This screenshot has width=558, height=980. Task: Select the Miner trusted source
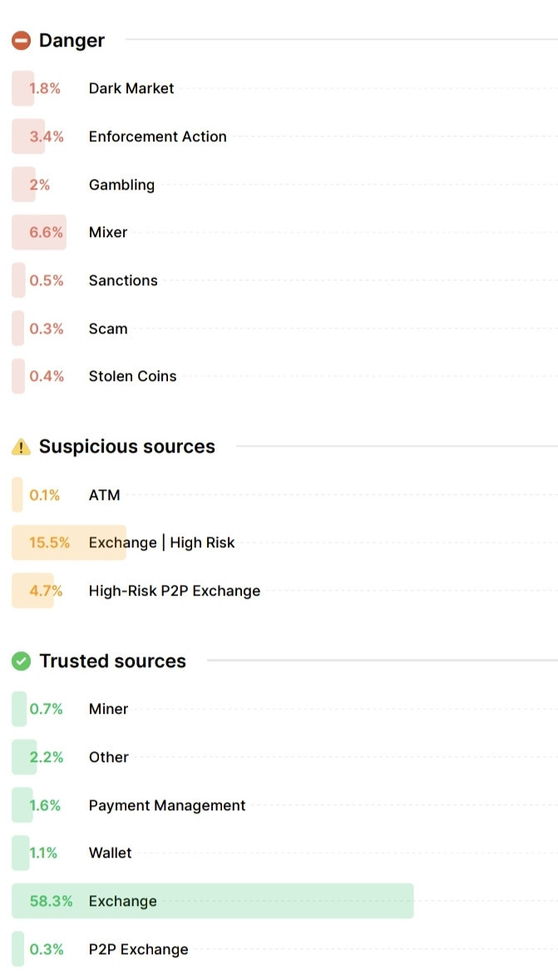coord(284,710)
